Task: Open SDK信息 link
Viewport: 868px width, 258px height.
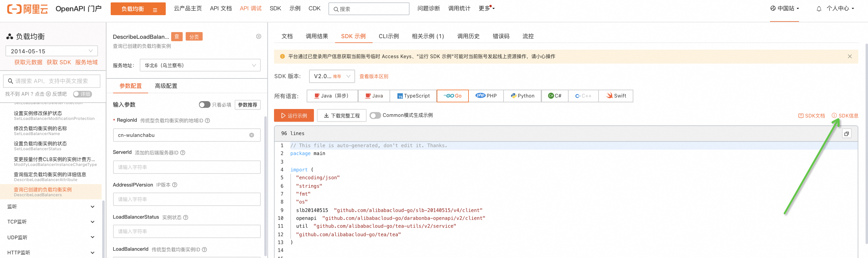Action: click(x=845, y=116)
